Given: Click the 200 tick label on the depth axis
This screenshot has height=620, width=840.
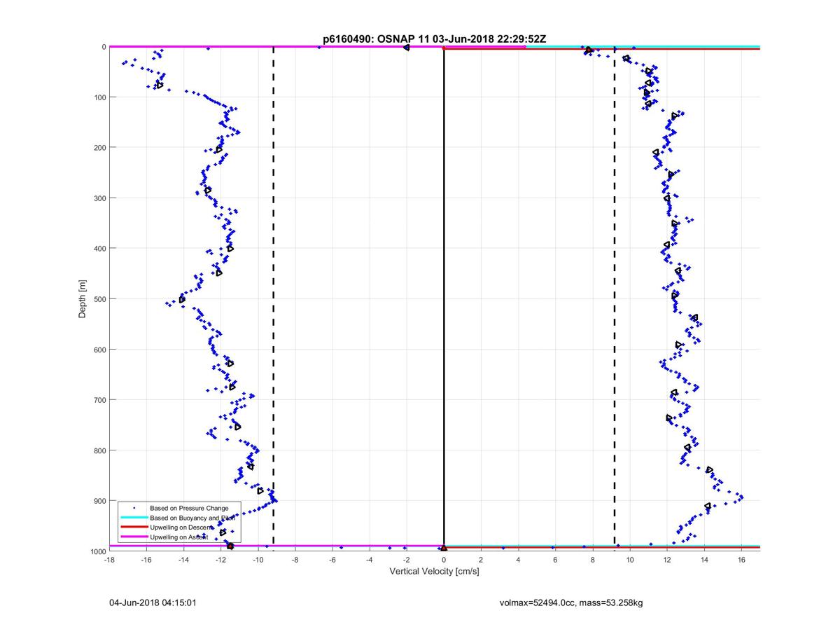Looking at the screenshot, I should [x=99, y=148].
